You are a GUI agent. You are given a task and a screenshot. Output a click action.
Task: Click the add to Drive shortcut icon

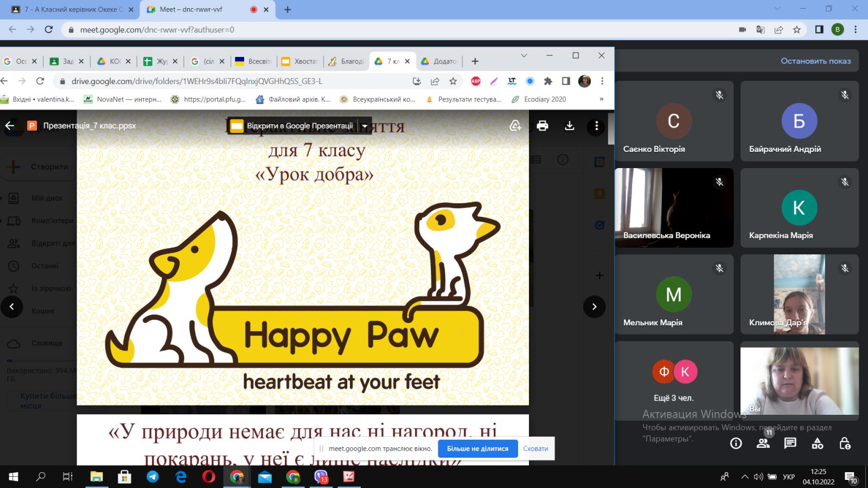pyautogui.click(x=515, y=126)
